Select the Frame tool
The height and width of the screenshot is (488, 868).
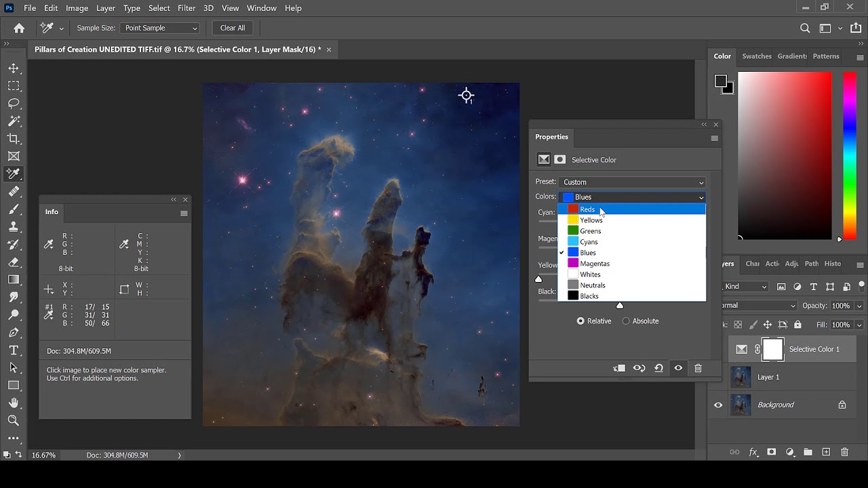tap(14, 157)
